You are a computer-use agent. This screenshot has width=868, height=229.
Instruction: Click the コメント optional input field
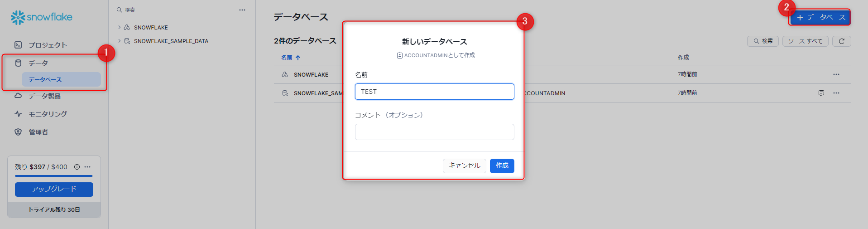(434, 132)
